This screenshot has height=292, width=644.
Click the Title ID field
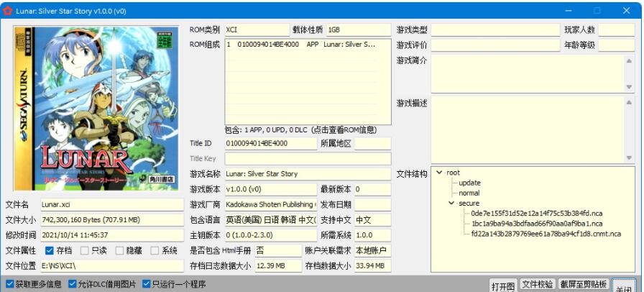[271, 144]
